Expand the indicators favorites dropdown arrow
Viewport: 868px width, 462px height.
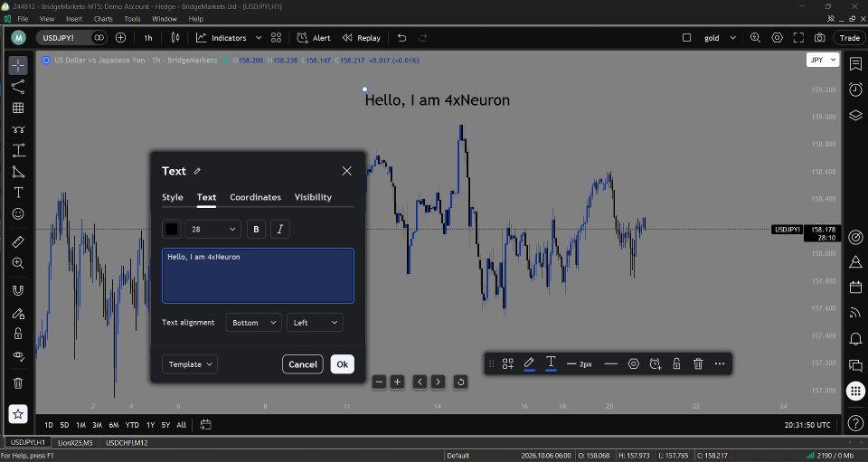click(x=259, y=38)
